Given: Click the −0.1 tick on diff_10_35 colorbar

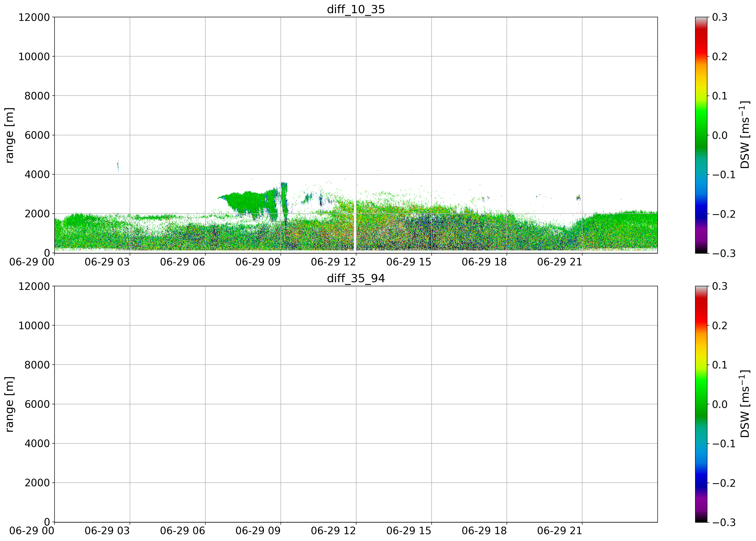Looking at the screenshot, I should pos(724,175).
